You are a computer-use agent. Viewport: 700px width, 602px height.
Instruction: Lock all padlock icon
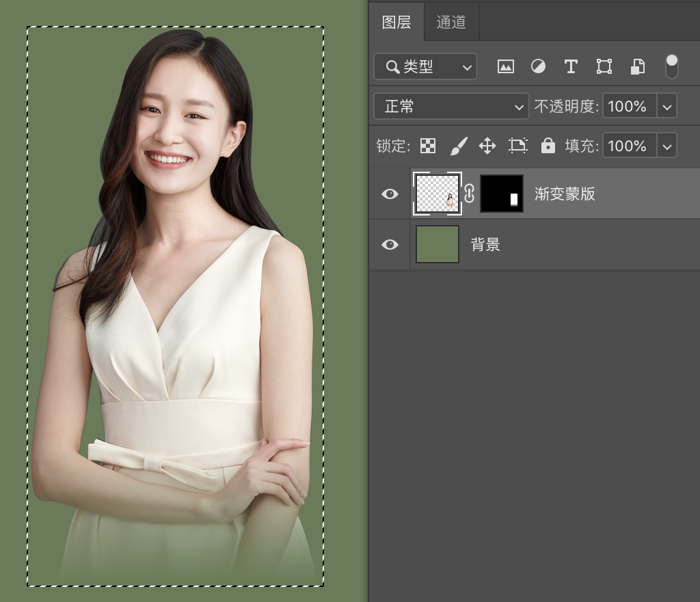pos(548,146)
